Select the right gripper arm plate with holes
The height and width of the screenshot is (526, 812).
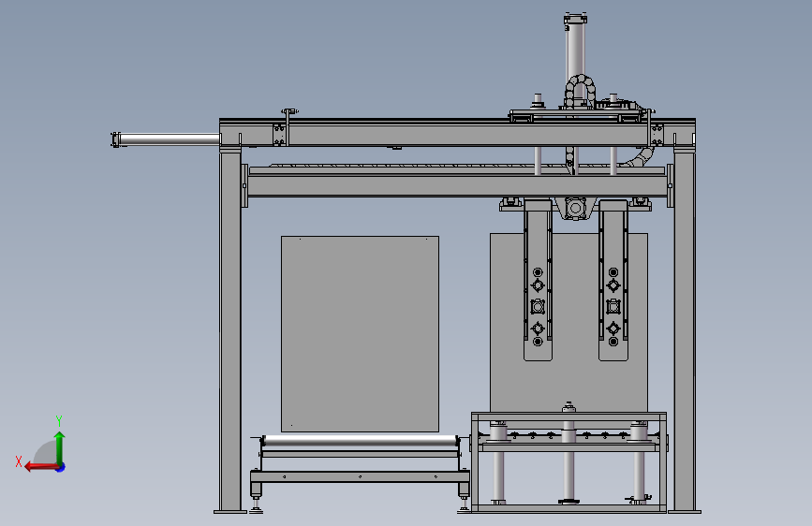tap(613, 280)
